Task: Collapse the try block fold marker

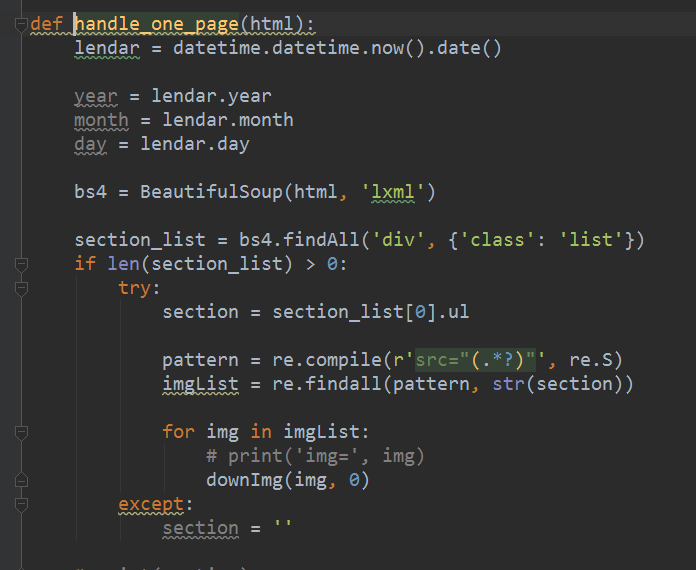Action: coord(21,289)
